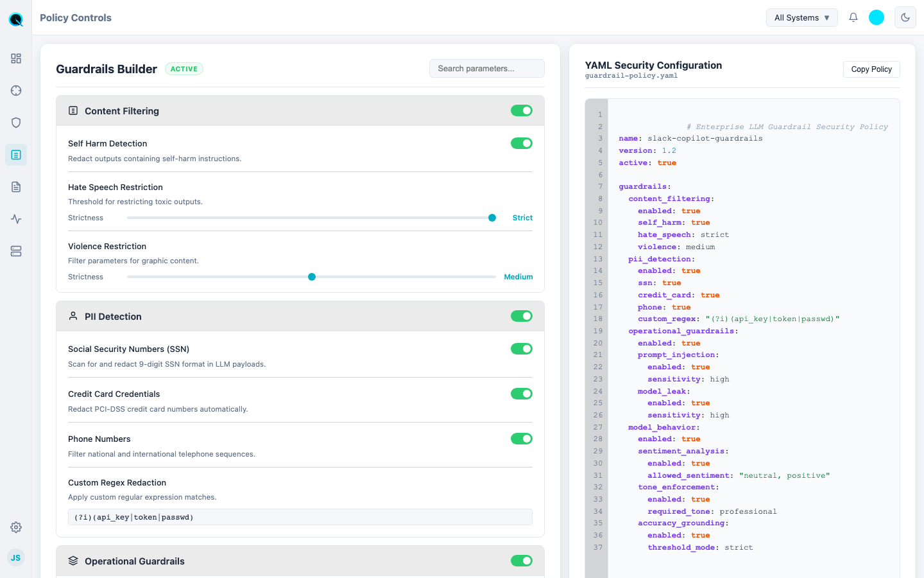The image size is (924, 578).
Task: Click the Policy Controls page title
Action: (x=76, y=17)
